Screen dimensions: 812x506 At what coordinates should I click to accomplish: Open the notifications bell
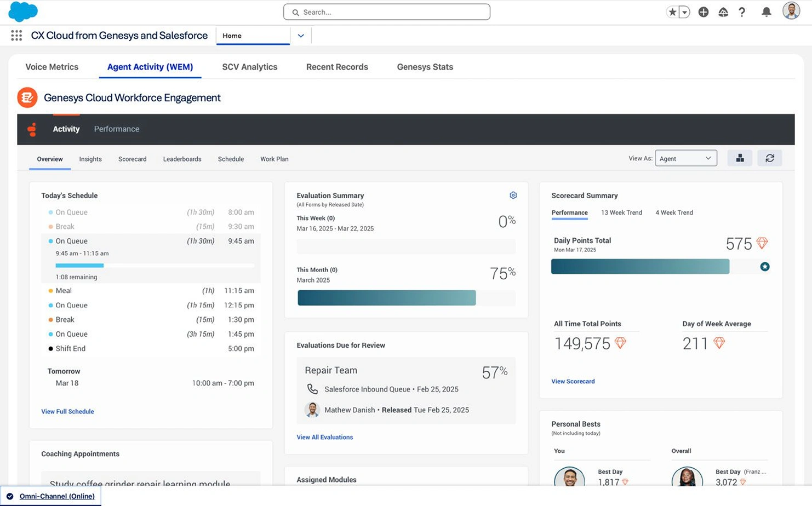tap(767, 12)
